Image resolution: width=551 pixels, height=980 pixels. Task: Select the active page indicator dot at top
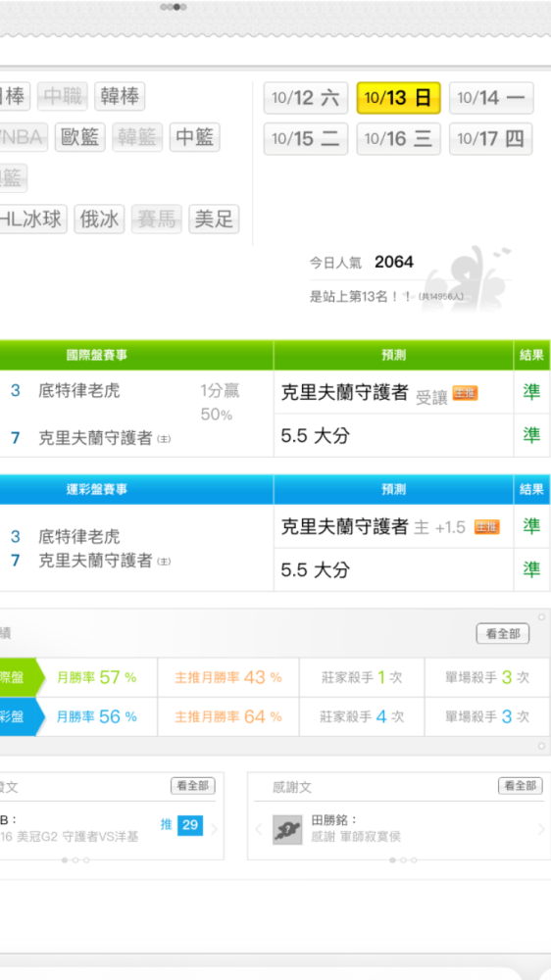click(177, 7)
